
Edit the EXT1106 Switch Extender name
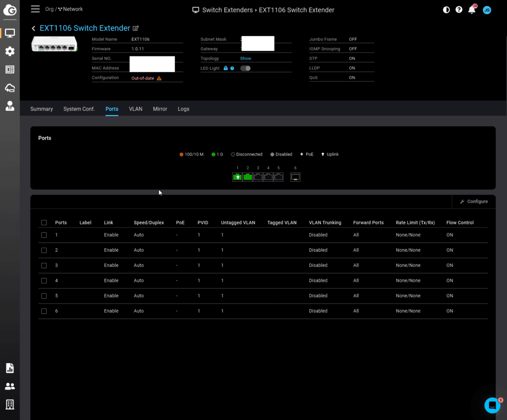136,29
